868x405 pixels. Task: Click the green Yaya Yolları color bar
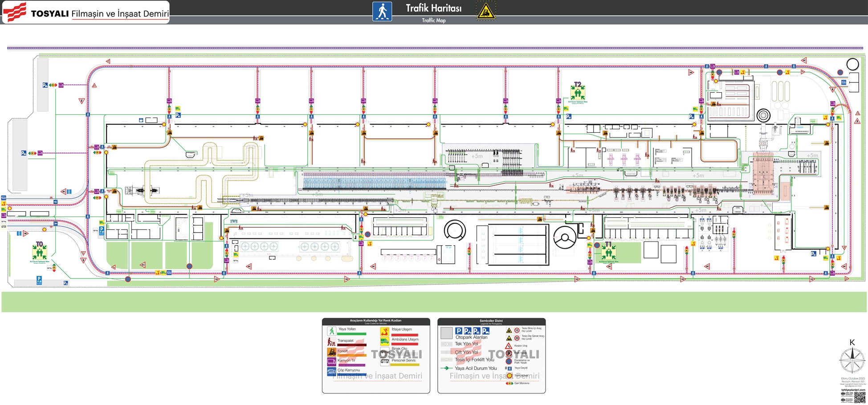(351, 334)
